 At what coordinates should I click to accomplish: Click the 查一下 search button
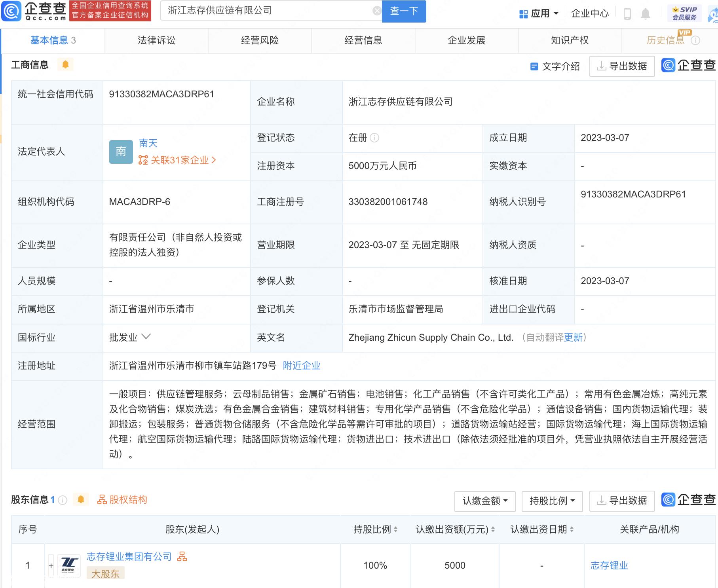coord(404,11)
